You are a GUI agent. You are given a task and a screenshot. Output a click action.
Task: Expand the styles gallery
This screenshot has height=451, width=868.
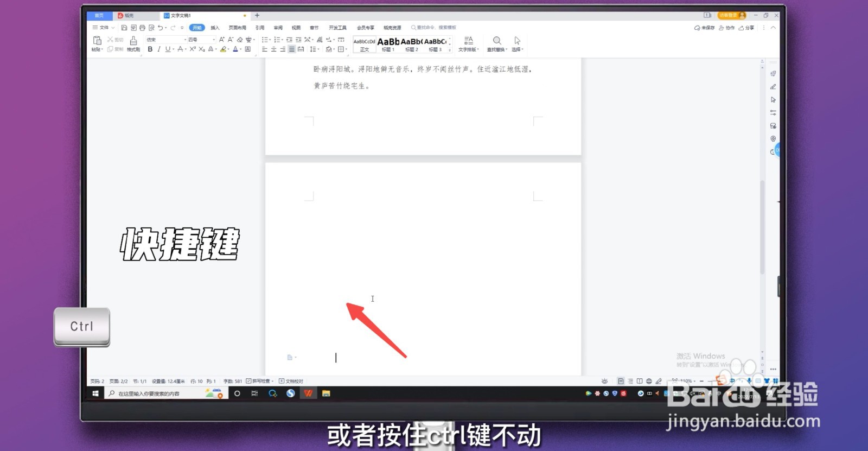click(450, 50)
